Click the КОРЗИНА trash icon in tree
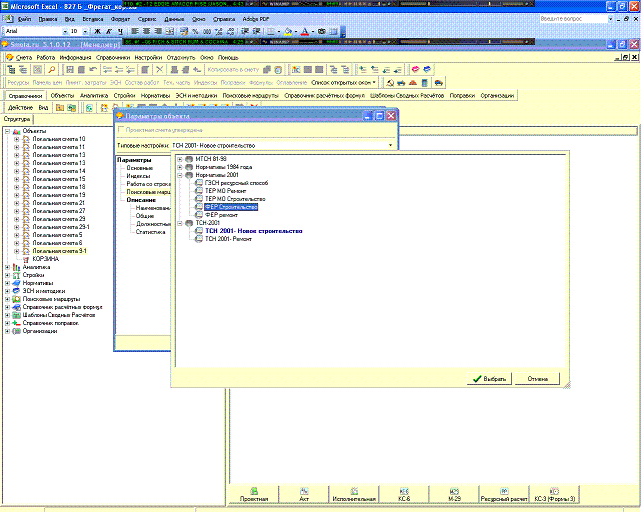The image size is (641, 512). coord(25,259)
